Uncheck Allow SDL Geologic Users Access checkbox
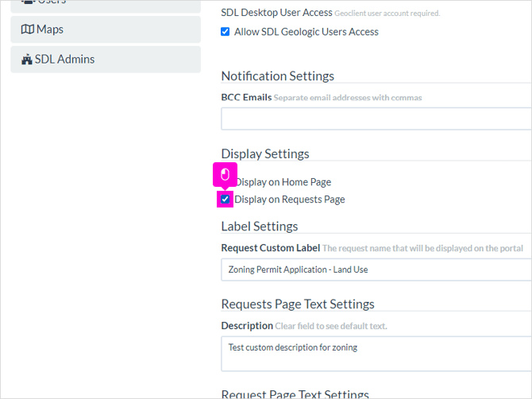Screen dimensions: 532x399 click(225, 32)
